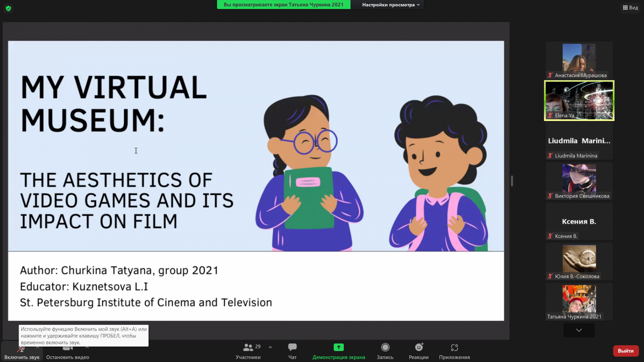Open the Чат chat panel
Viewport: 644px width, 362px height.
[x=292, y=351]
